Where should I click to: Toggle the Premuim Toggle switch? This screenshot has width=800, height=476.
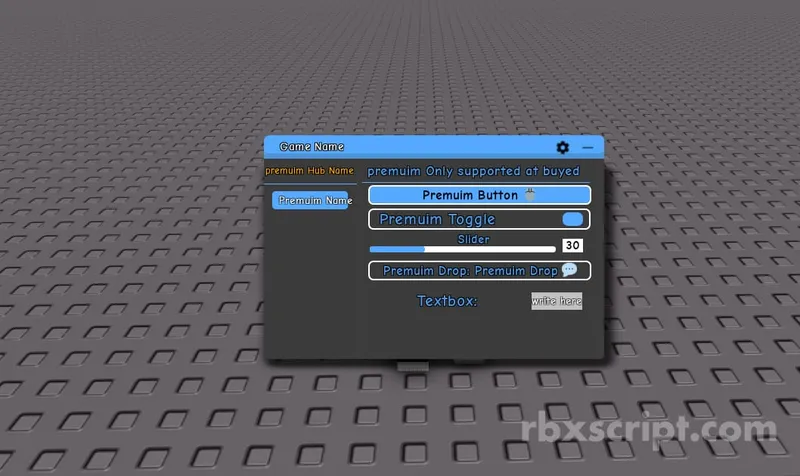[x=572, y=219]
